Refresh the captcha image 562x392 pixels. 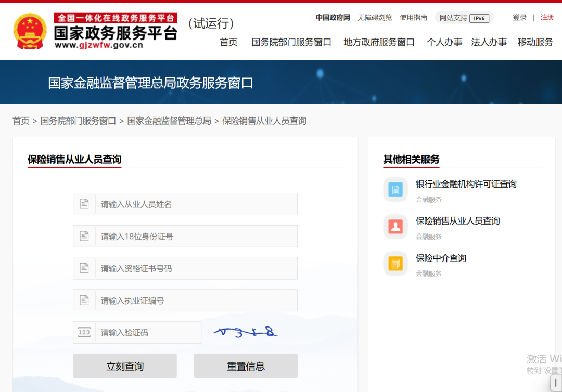click(246, 333)
